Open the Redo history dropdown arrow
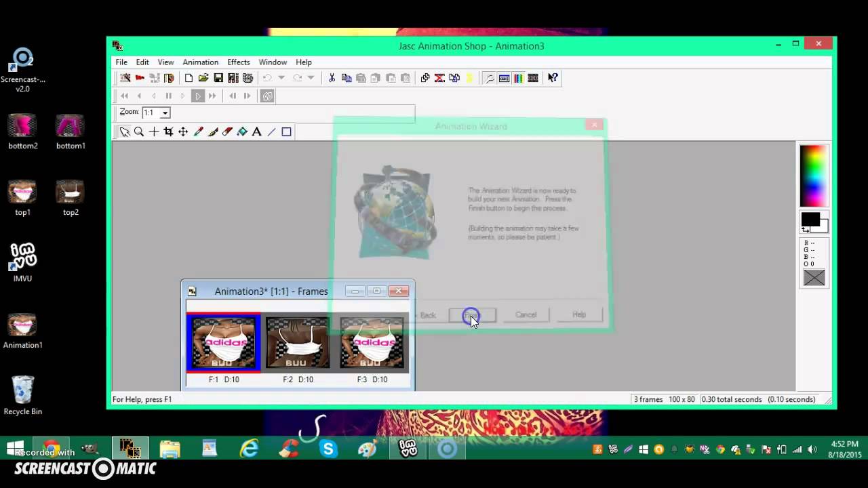Image resolution: width=868 pixels, height=488 pixels. click(311, 78)
